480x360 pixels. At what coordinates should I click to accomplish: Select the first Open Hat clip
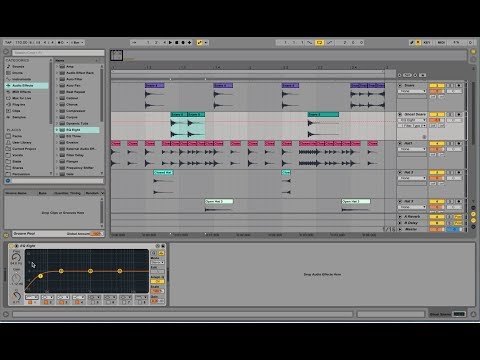click(x=219, y=201)
